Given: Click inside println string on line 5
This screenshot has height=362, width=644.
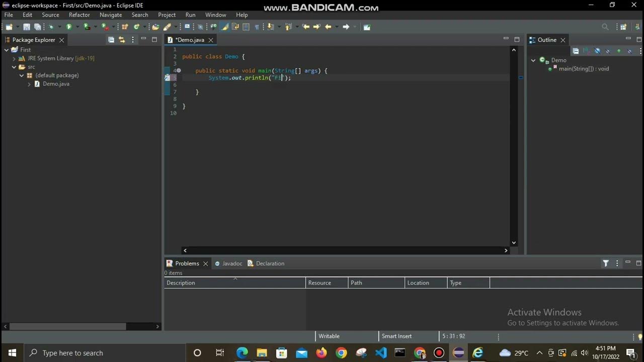Looking at the screenshot, I should click(x=278, y=78).
